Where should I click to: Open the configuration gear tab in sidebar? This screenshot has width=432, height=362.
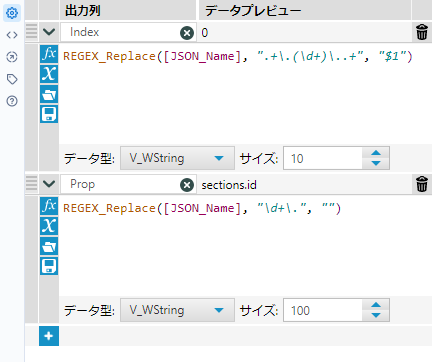(x=12, y=13)
